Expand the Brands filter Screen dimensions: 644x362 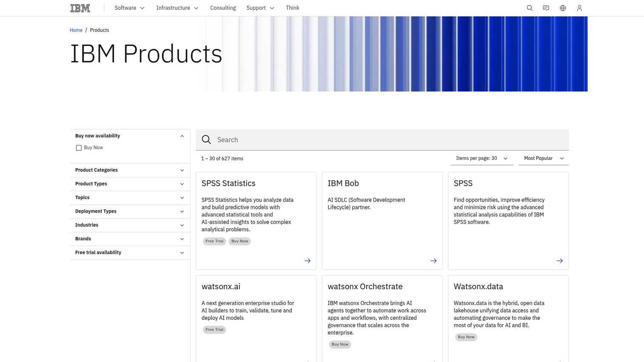click(x=130, y=239)
